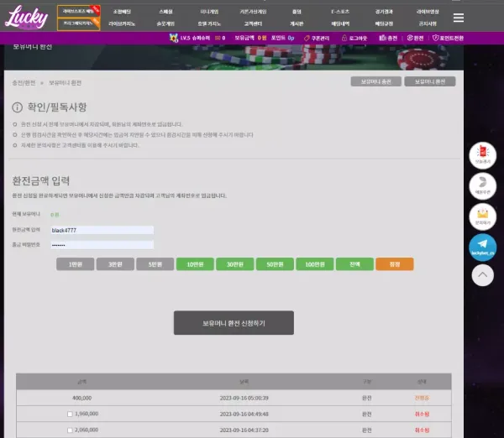Click the 충전/환전 breadcrumb link

(x=24, y=83)
